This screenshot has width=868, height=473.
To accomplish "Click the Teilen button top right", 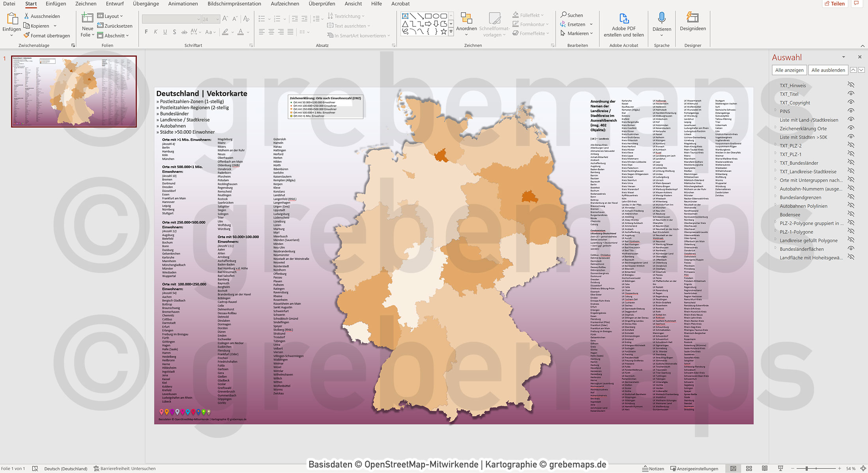I will [x=835, y=4].
